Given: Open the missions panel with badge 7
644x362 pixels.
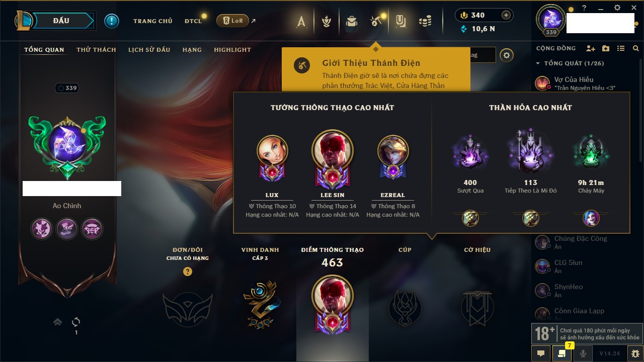Looking at the screenshot, I should tap(562, 353).
